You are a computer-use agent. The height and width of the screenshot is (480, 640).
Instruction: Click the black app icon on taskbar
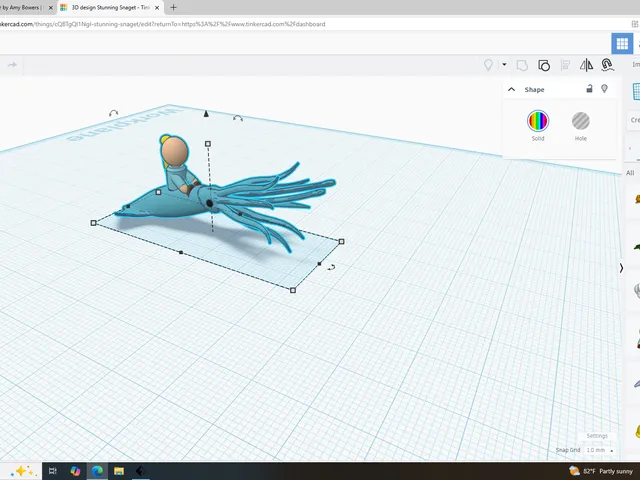[x=140, y=471]
